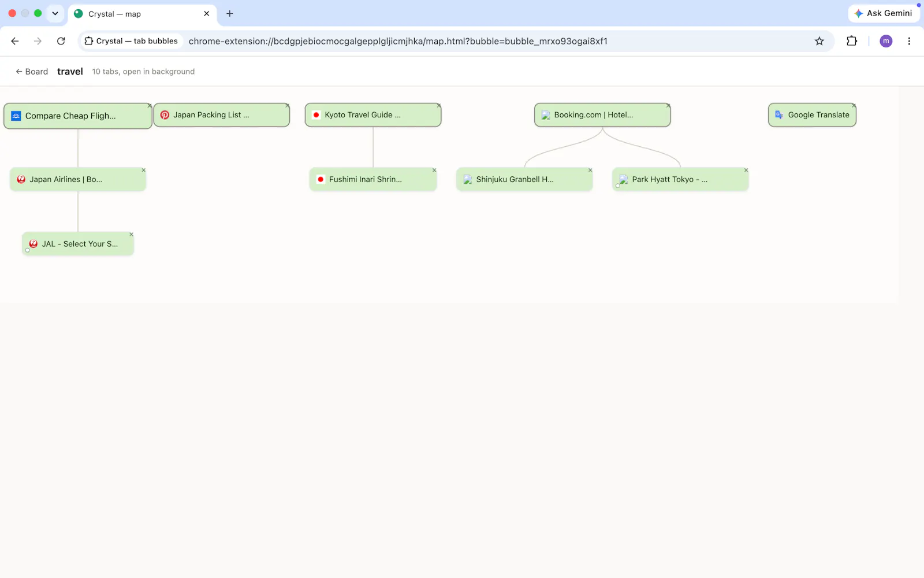Click the Ask Gemini button

point(884,13)
